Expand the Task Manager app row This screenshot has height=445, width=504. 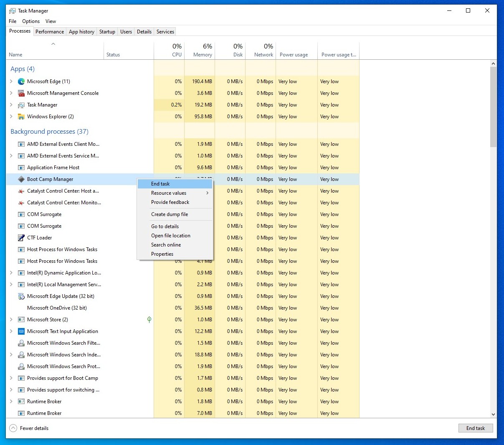click(x=11, y=105)
